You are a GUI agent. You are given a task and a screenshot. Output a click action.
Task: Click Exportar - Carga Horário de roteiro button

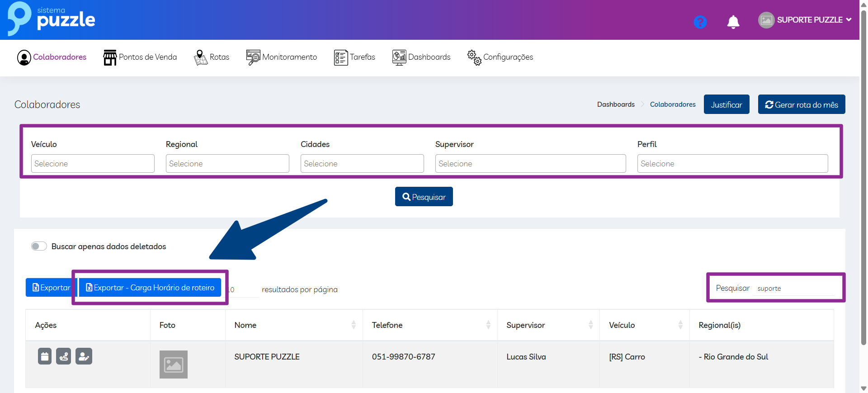pyautogui.click(x=150, y=288)
